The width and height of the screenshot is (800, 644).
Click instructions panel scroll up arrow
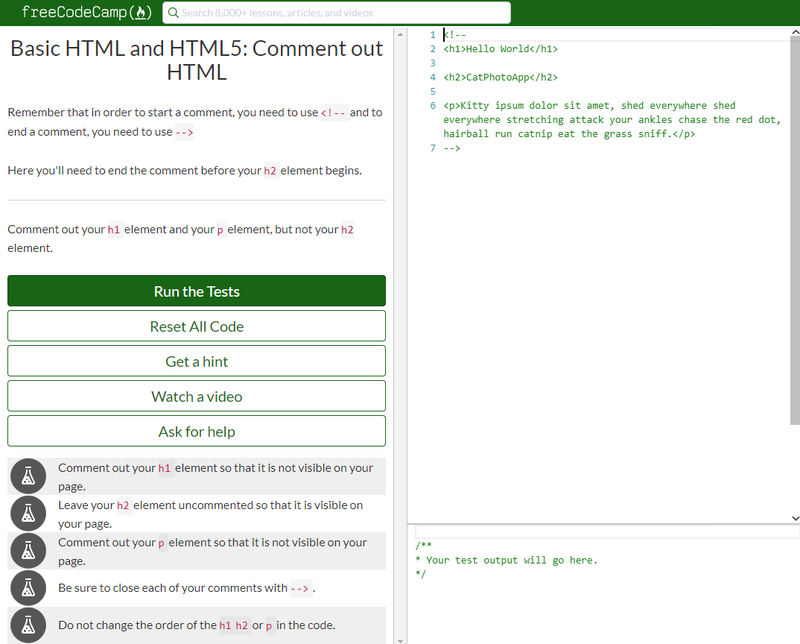point(400,34)
